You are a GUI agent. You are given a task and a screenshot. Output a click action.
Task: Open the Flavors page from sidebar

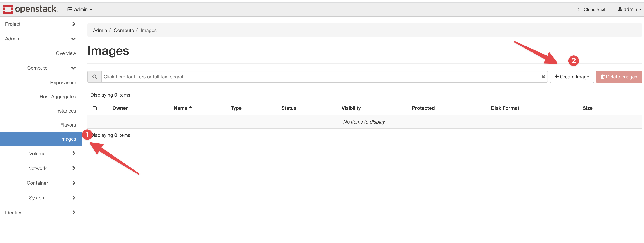68,125
